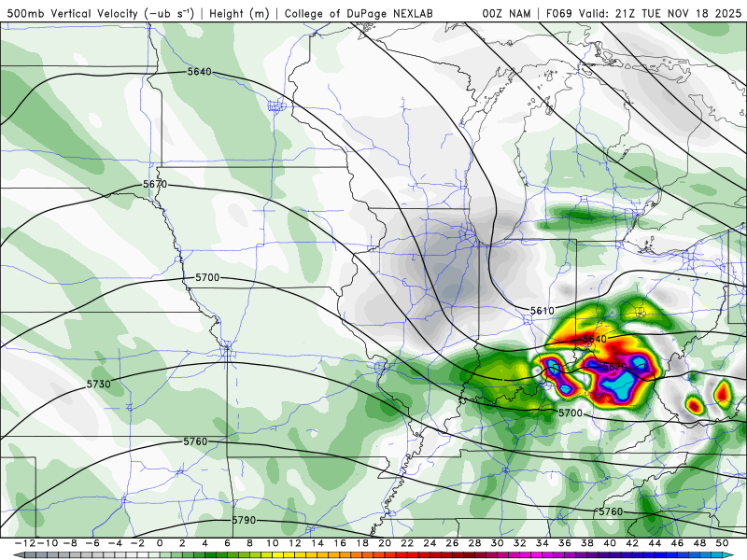
Task: Click 5700 label just below the green-yellow band
Action: tap(571, 413)
